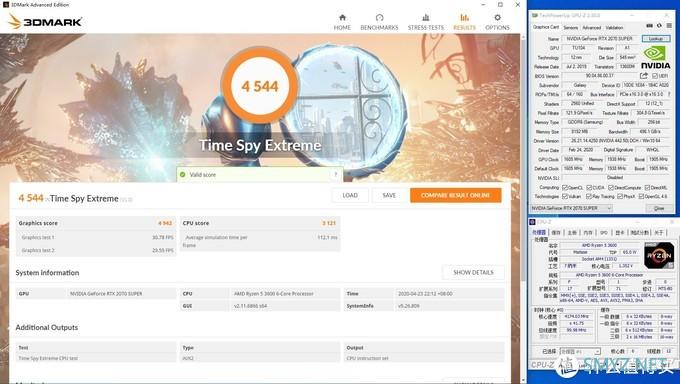Click the GPU-Z BIOS Version field

(600, 76)
